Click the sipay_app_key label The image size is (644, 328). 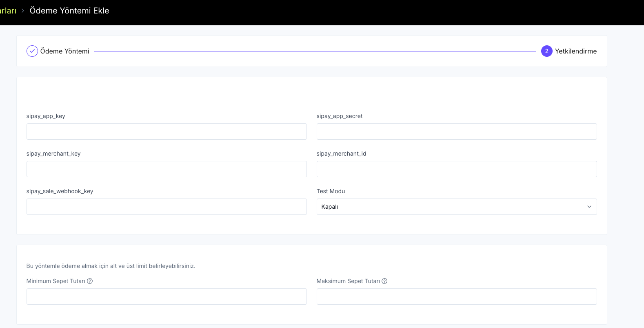pyautogui.click(x=46, y=116)
